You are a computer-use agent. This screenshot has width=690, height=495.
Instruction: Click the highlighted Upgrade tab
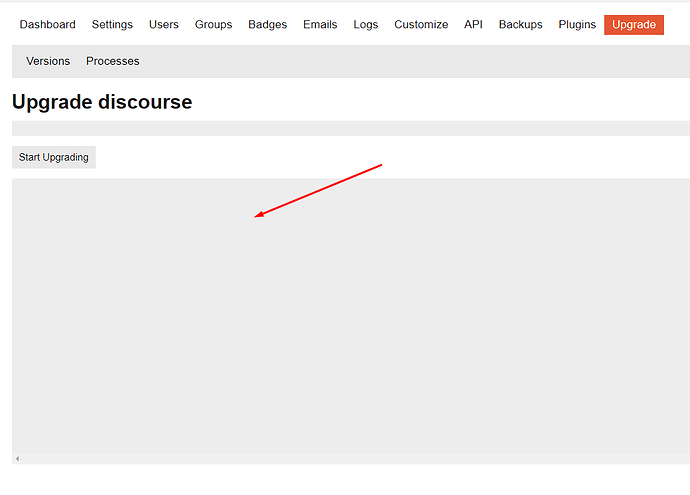tap(634, 25)
